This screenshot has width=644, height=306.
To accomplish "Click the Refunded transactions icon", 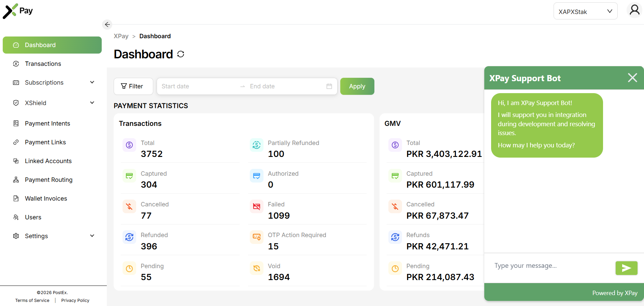I will pos(129,237).
